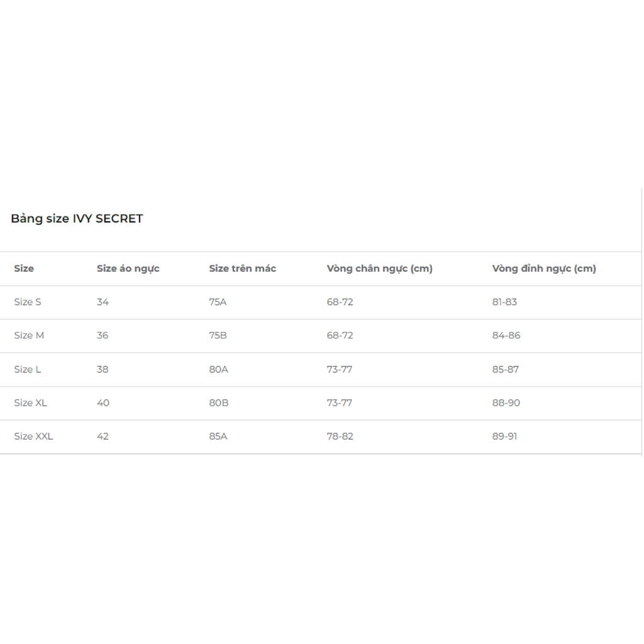Click the 89-91 bust measurement cell
The height and width of the screenshot is (644, 644).
[x=504, y=436]
